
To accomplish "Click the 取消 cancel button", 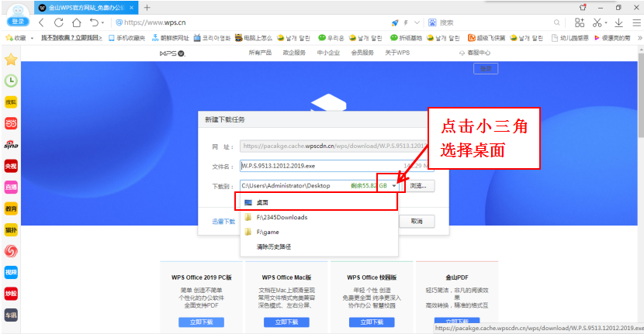I will (x=417, y=221).
